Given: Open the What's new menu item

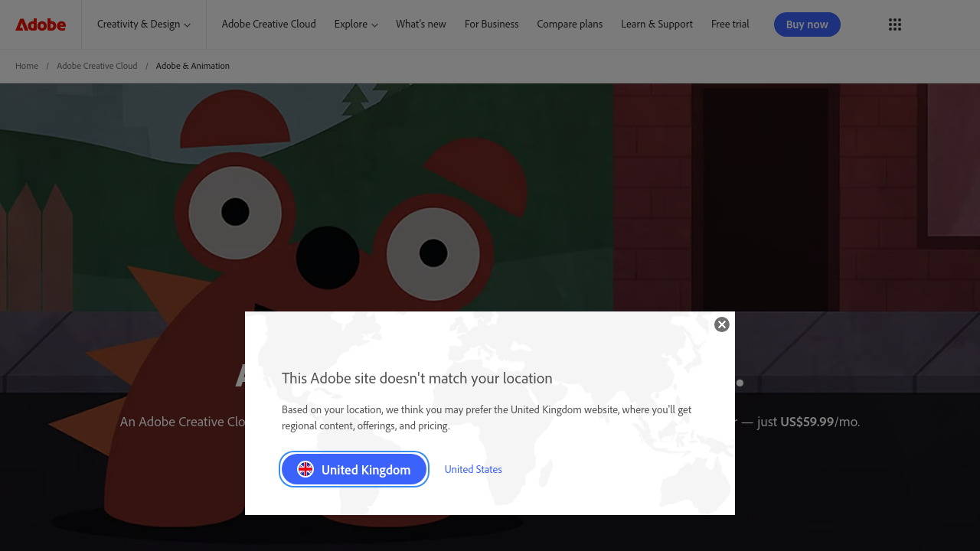Looking at the screenshot, I should [420, 24].
